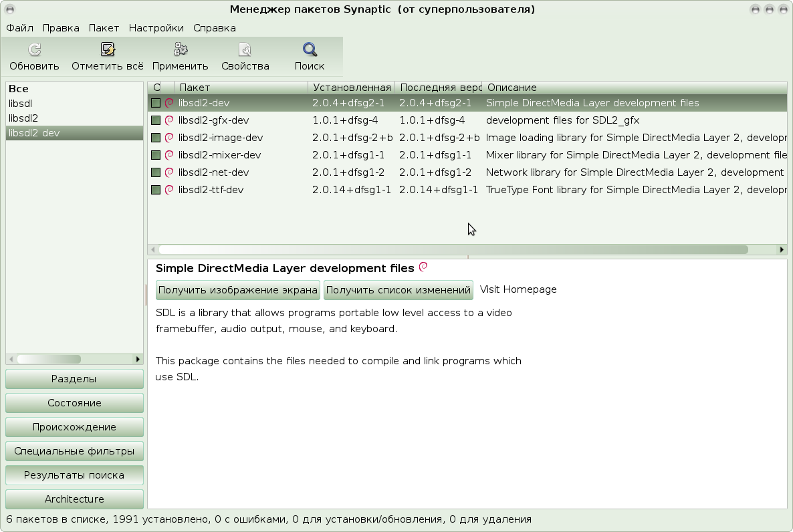Switch to Состояние filter view
The height and width of the screenshot is (532, 793).
click(74, 403)
